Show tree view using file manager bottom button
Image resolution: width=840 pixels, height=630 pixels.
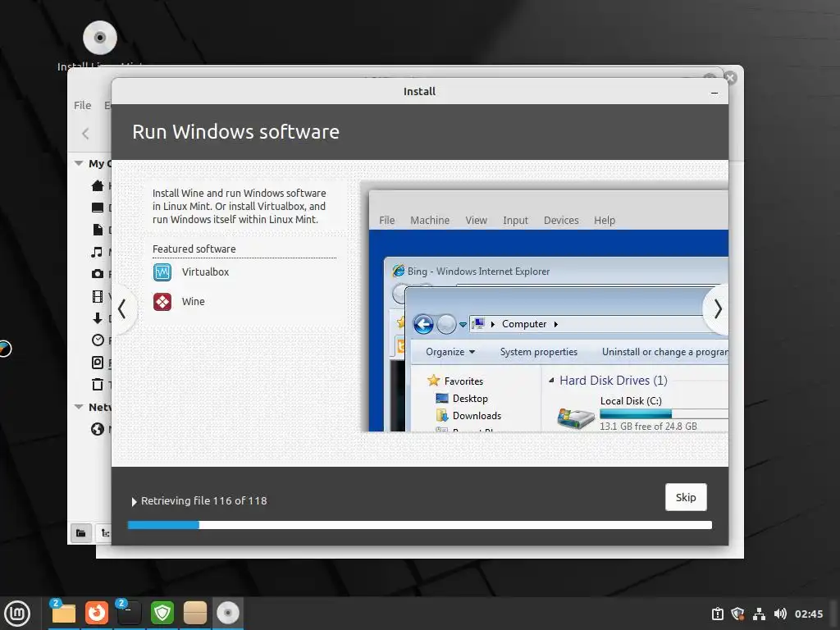point(105,533)
